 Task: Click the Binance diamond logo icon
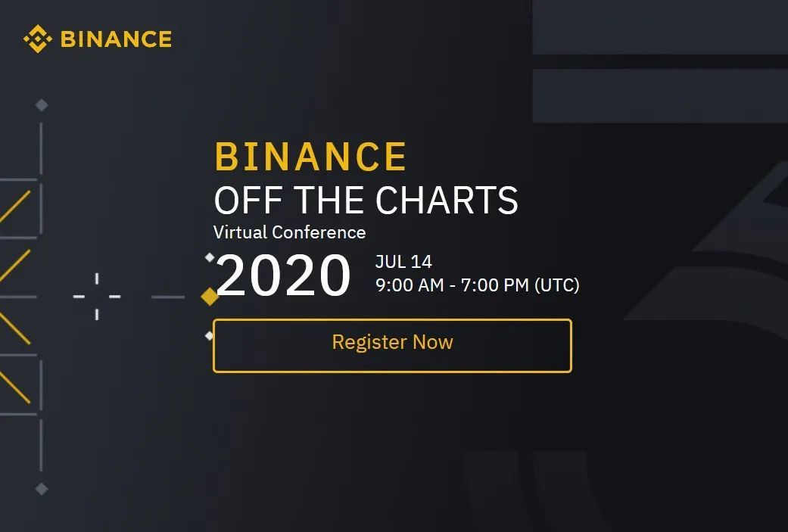[x=38, y=39]
